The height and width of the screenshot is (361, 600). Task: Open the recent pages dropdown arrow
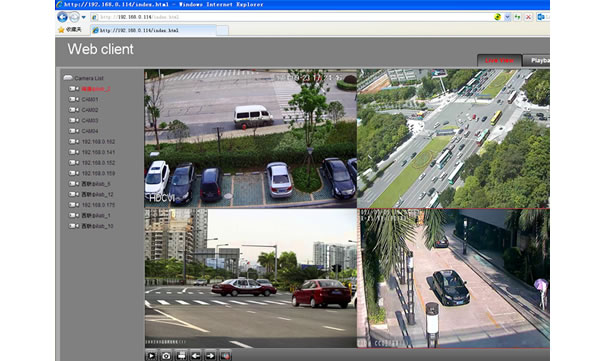point(83,17)
